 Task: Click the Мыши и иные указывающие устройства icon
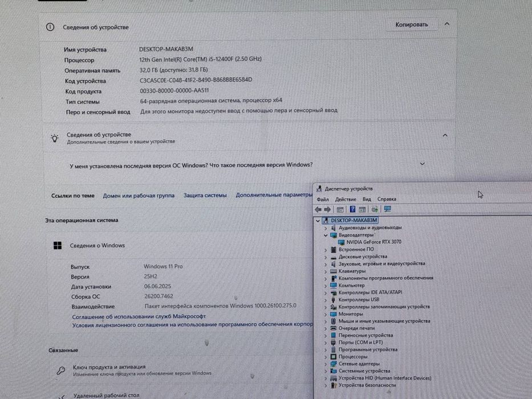point(334,321)
